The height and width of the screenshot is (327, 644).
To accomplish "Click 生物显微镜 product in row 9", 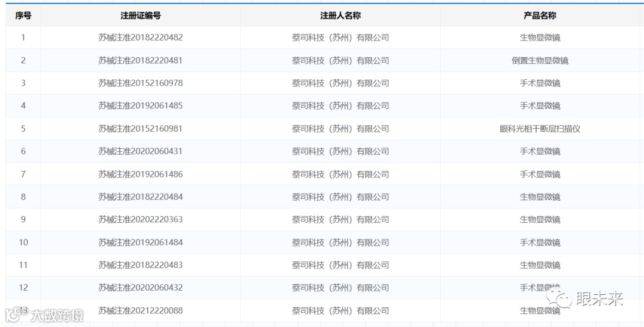I will click(x=540, y=220).
